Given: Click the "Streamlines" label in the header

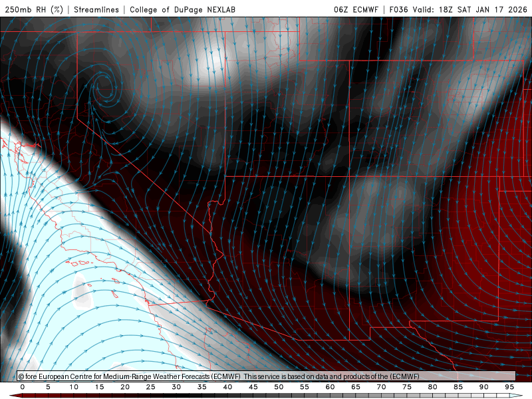Looking at the screenshot, I should click(96, 9).
